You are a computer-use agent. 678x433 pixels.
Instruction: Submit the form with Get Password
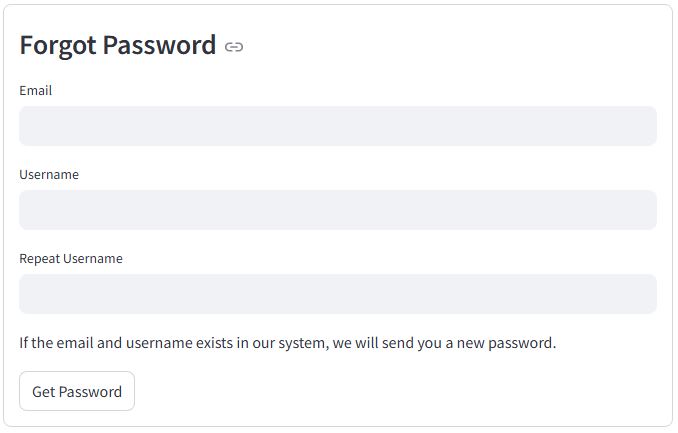point(77,392)
